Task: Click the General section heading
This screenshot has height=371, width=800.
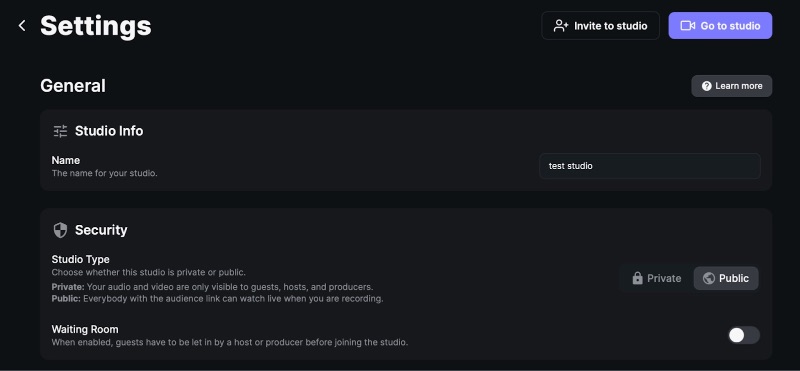Action: point(73,86)
